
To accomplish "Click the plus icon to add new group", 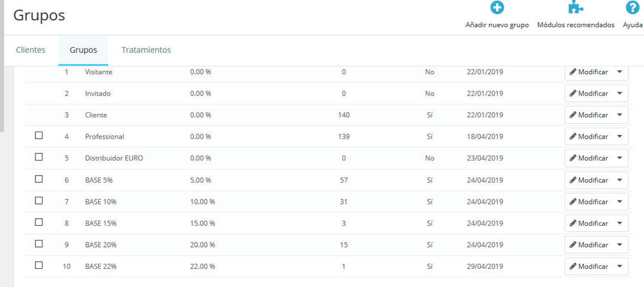I will tap(497, 7).
